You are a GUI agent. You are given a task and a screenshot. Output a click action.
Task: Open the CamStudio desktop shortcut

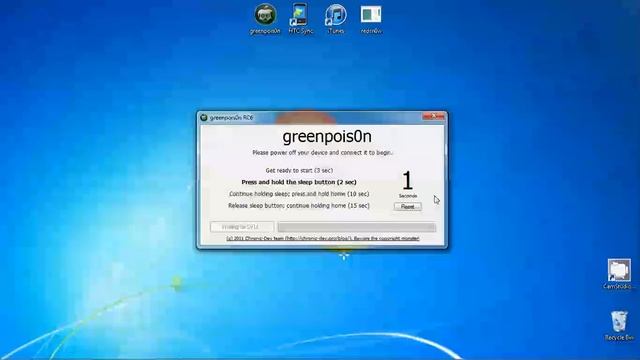[x=619, y=274]
